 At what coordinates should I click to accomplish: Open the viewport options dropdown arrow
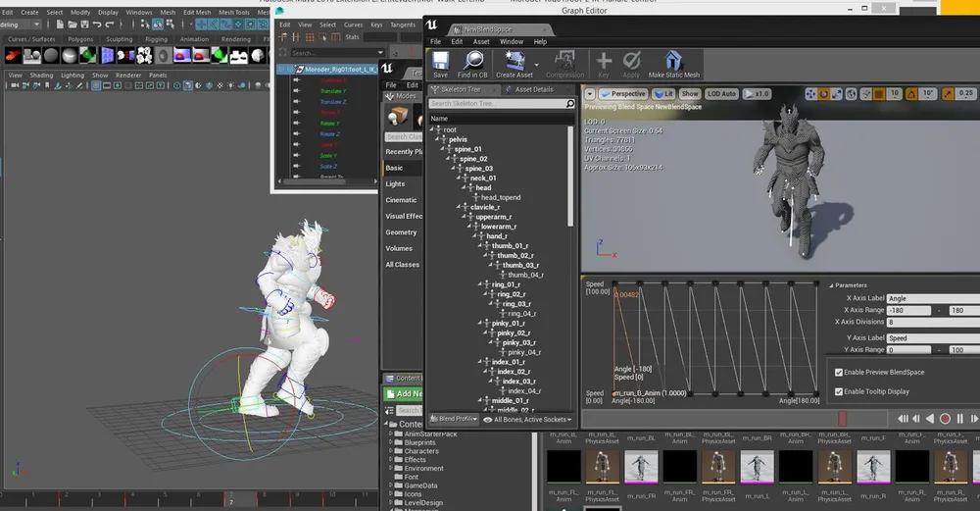click(x=589, y=94)
